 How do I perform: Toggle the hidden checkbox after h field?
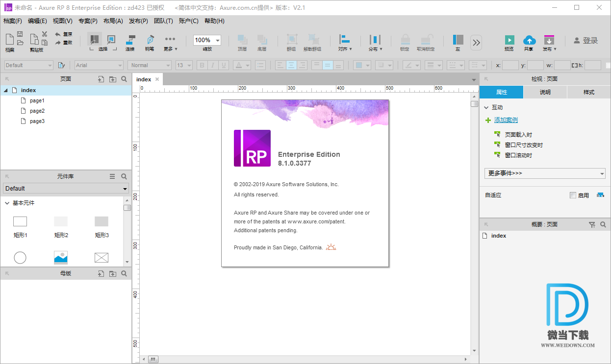click(609, 65)
